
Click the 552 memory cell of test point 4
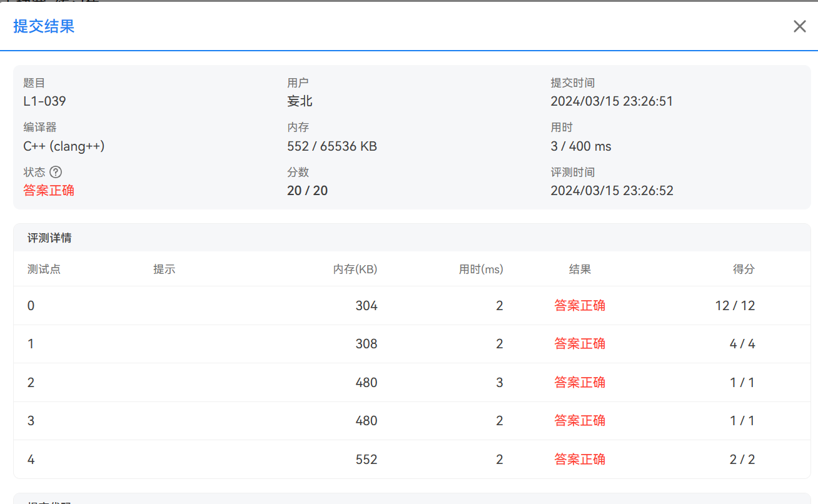(x=366, y=460)
